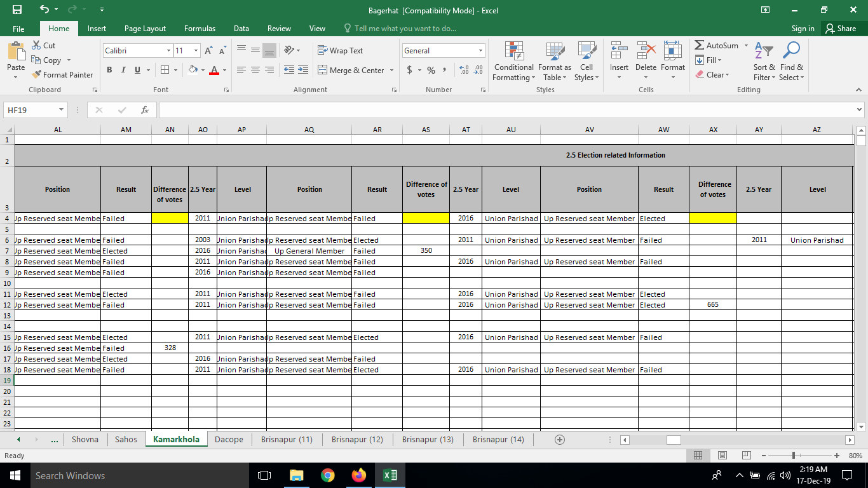This screenshot has width=868, height=488.
Task: Expand the Name Box dropdown arrow
Action: click(x=61, y=110)
